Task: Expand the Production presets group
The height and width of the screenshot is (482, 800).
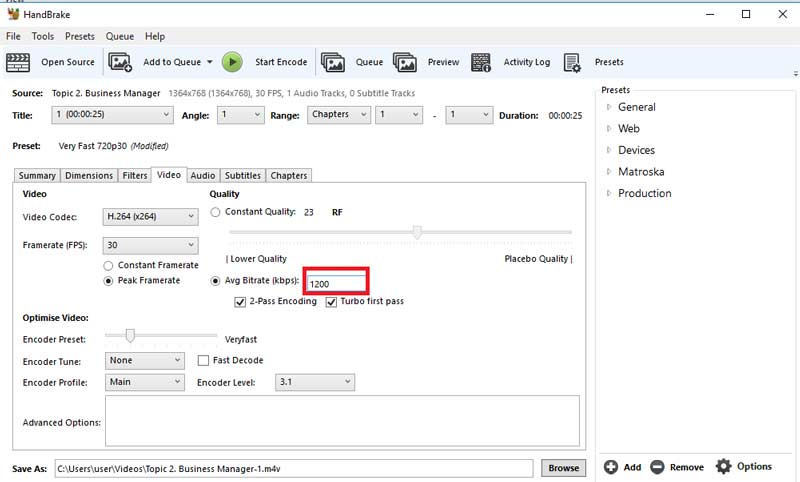Action: (609, 193)
